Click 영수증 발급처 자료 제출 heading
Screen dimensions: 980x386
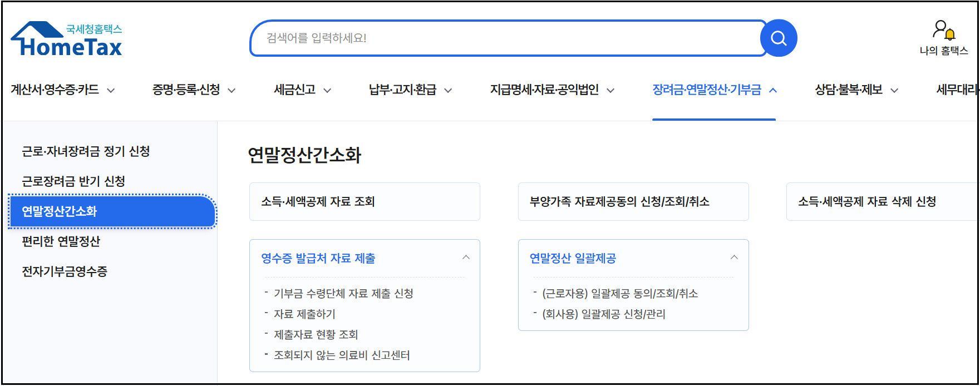click(x=318, y=258)
